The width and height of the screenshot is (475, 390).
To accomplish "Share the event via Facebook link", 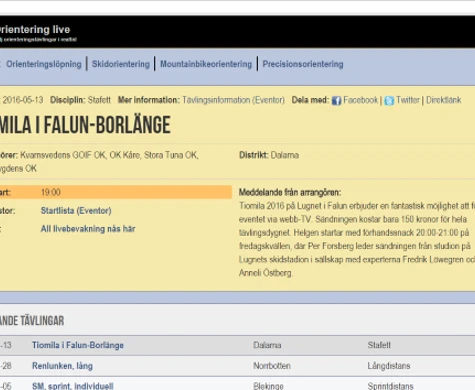I will [361, 100].
